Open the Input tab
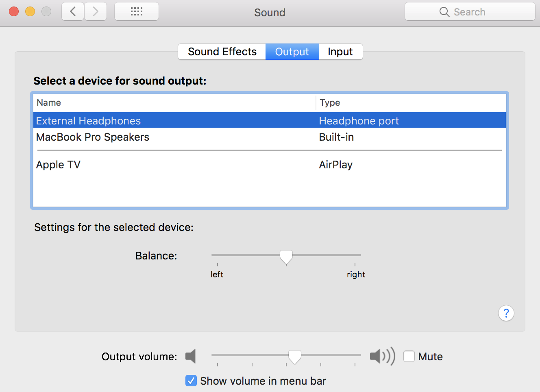Viewport: 540px width, 392px height. [x=340, y=52]
